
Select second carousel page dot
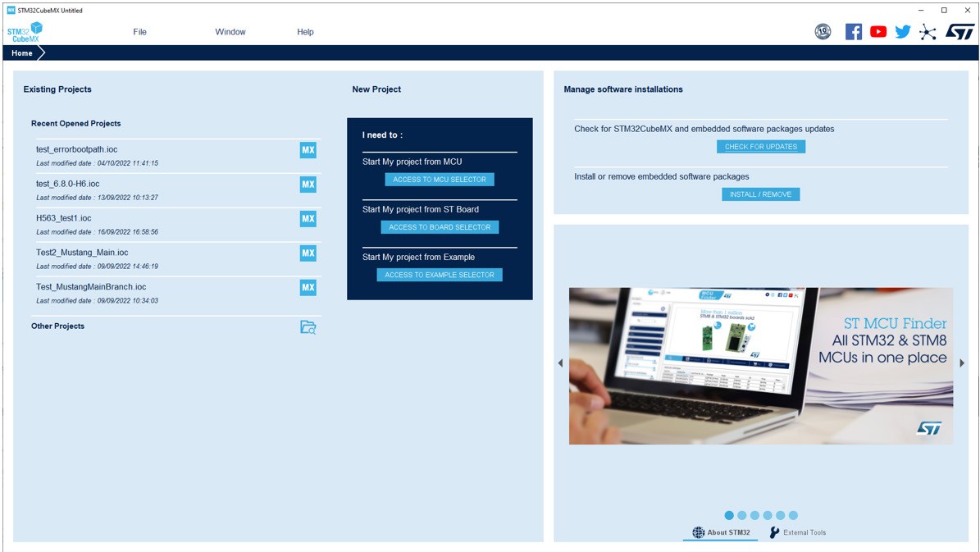pos(742,516)
